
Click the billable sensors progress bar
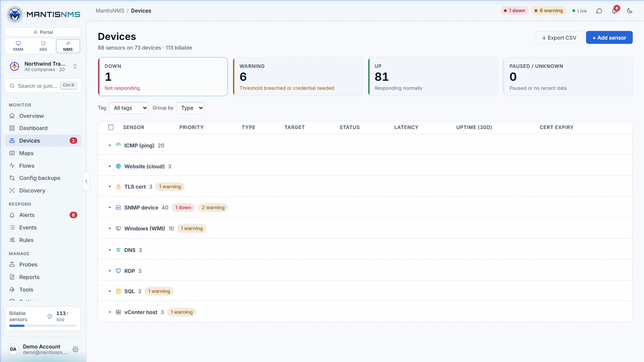(x=43, y=326)
